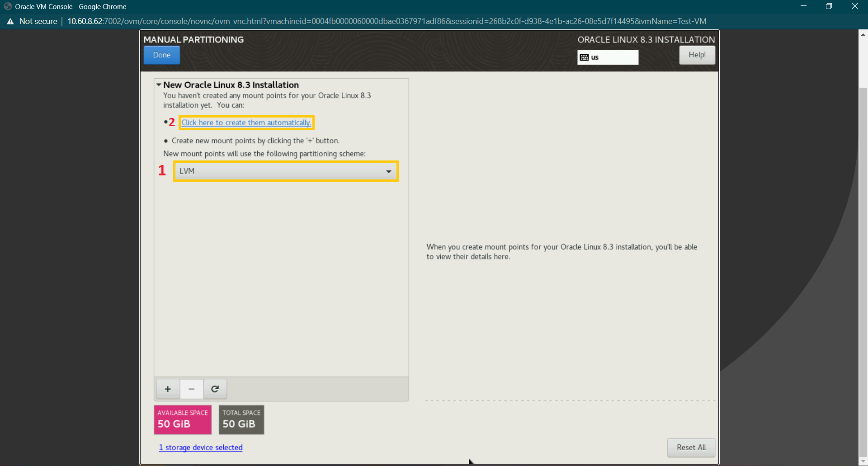Click the Done button
Screen dimensions: 868x466
pos(161,55)
